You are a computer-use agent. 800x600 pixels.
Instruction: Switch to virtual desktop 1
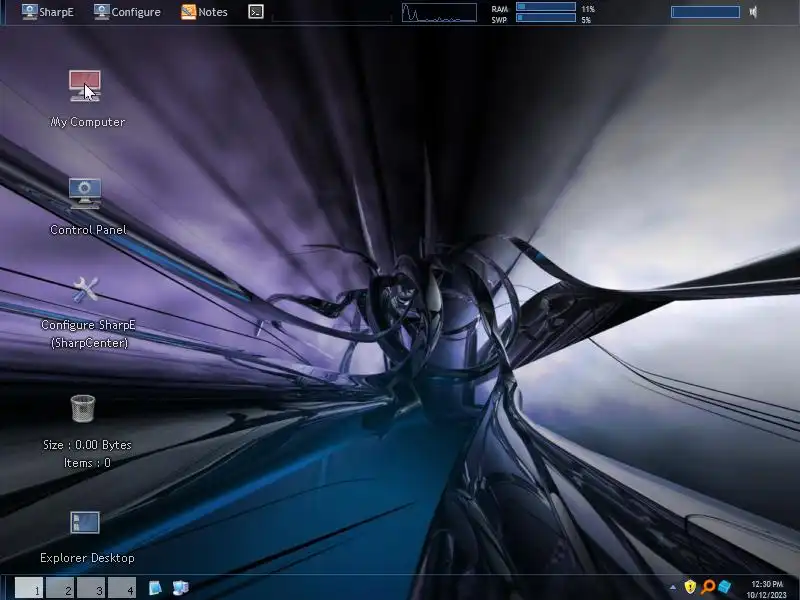pyautogui.click(x=29, y=588)
